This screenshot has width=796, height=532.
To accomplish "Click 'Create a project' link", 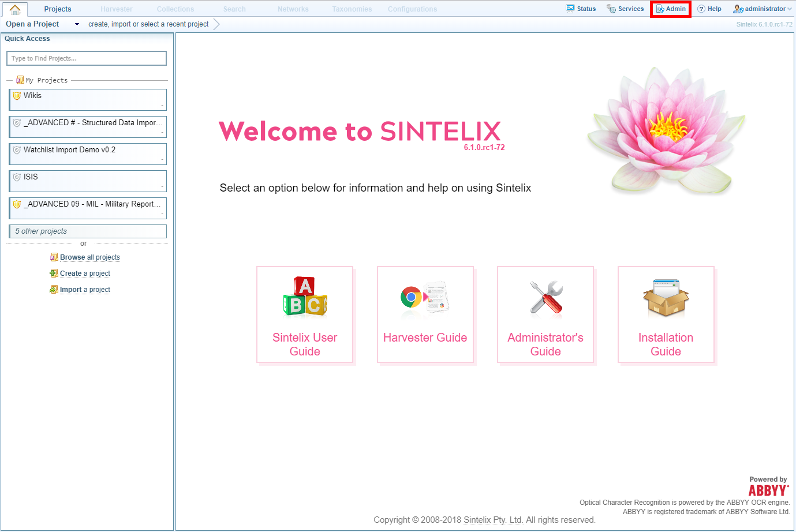I will 85,274.
